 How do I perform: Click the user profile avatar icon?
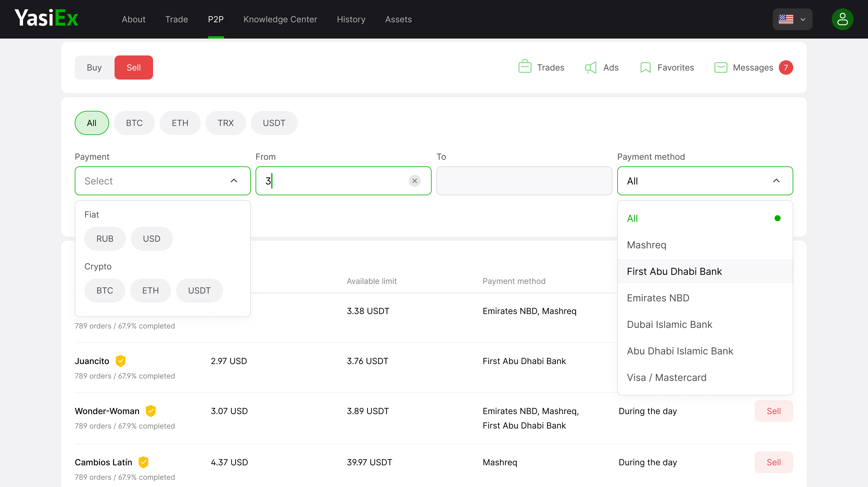[x=842, y=19]
